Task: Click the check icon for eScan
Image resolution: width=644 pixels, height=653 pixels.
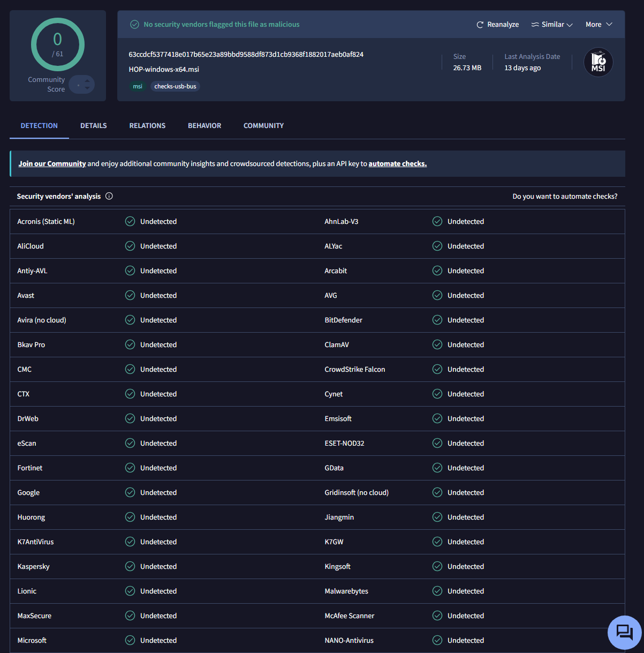Action: (x=130, y=443)
